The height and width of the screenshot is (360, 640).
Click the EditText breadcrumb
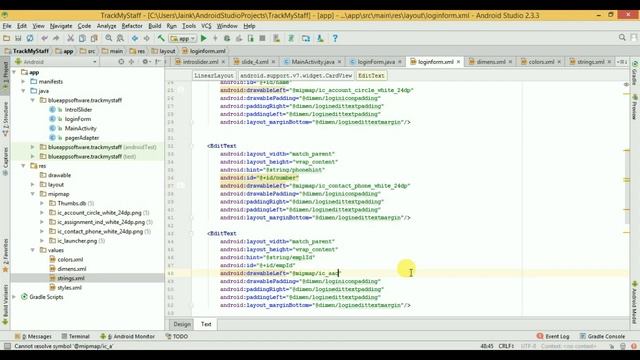(371, 76)
